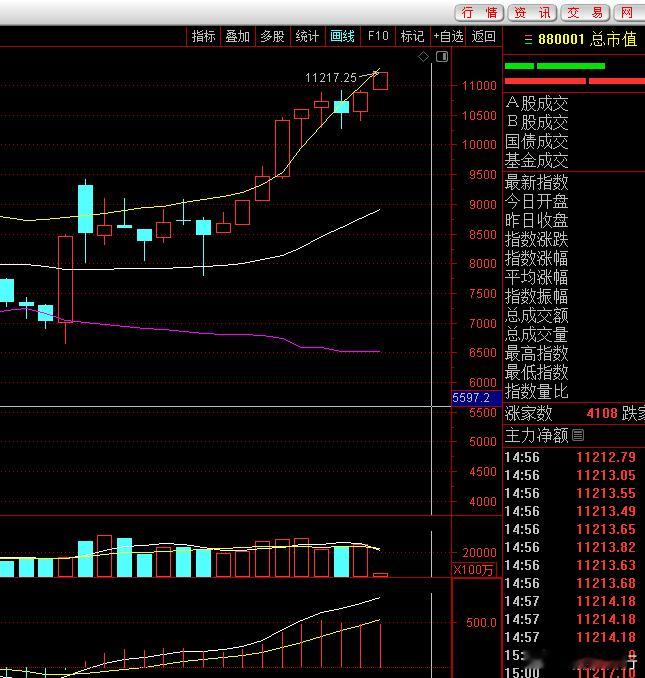Activate the 画线 drawing tool
Image resolution: width=645 pixels, height=678 pixels.
pyautogui.click(x=342, y=36)
